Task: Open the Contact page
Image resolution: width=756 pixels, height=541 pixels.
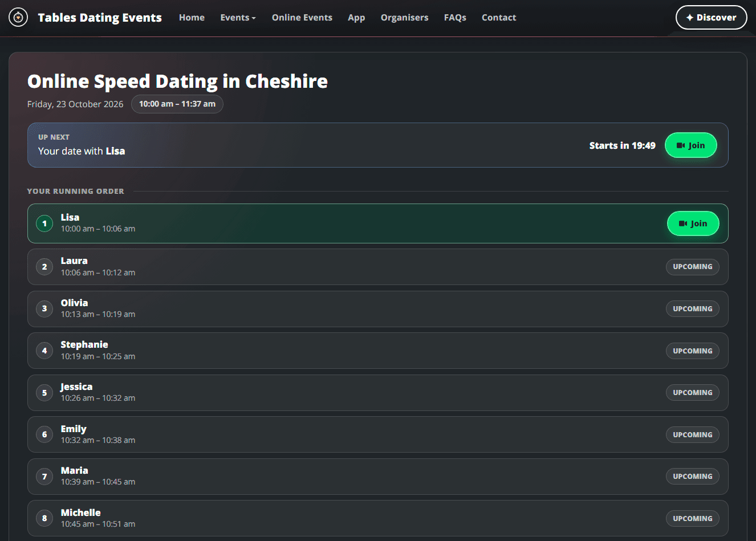Action: click(x=499, y=18)
